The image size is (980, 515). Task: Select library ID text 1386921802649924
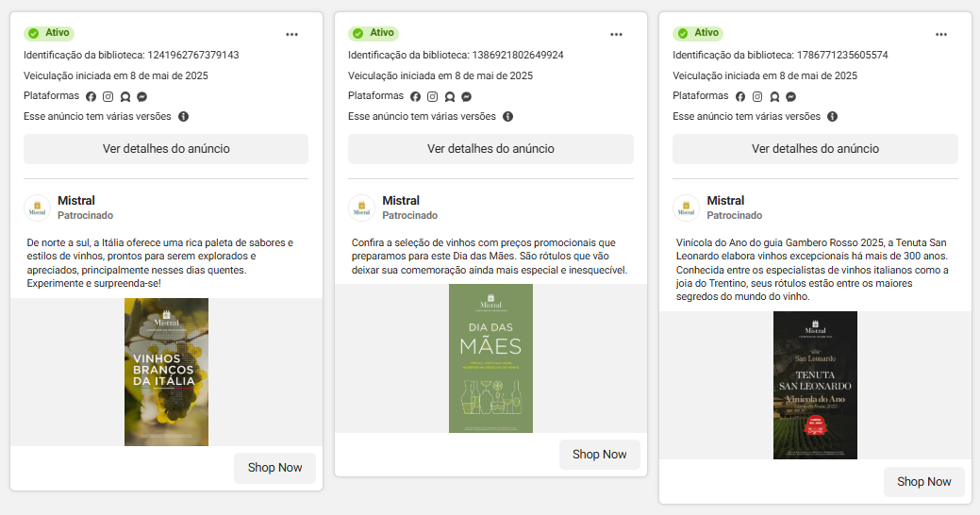518,55
